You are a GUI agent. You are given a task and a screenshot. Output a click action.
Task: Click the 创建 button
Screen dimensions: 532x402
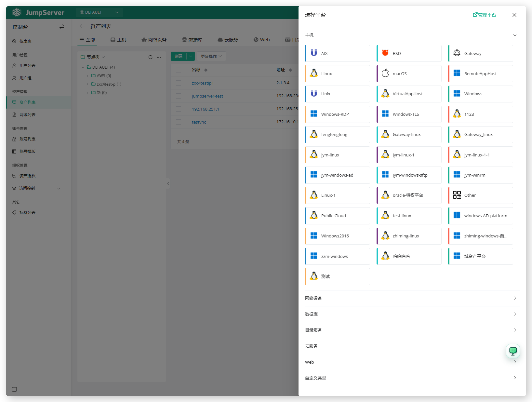pos(179,56)
